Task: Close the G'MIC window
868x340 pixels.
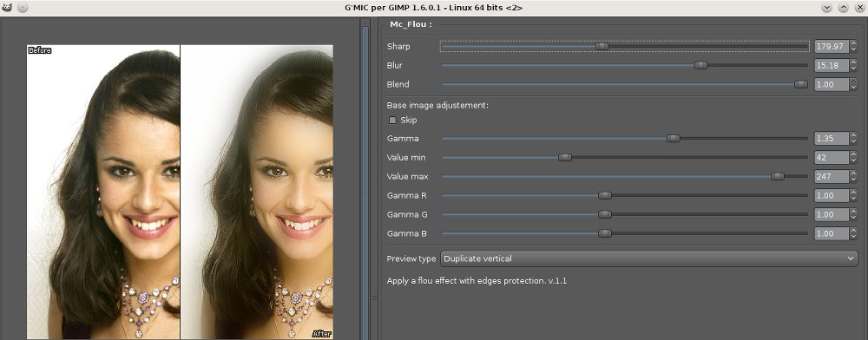Action: (859, 8)
